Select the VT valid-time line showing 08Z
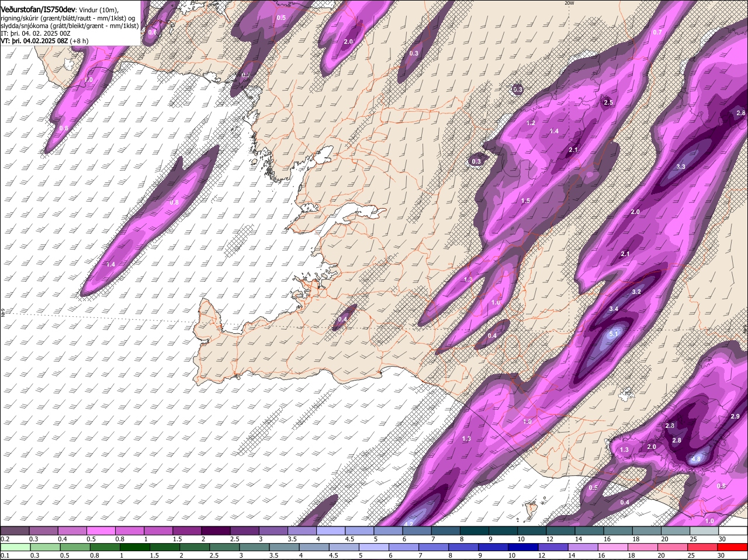 (45, 41)
